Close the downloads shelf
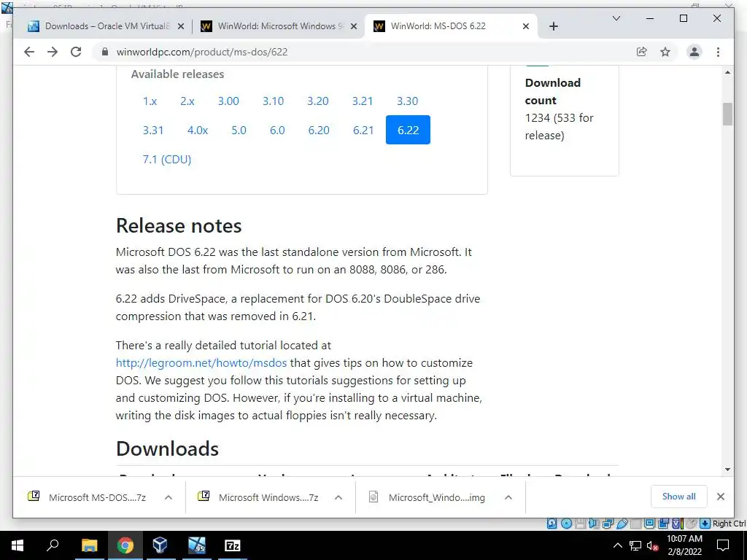 [x=720, y=497]
